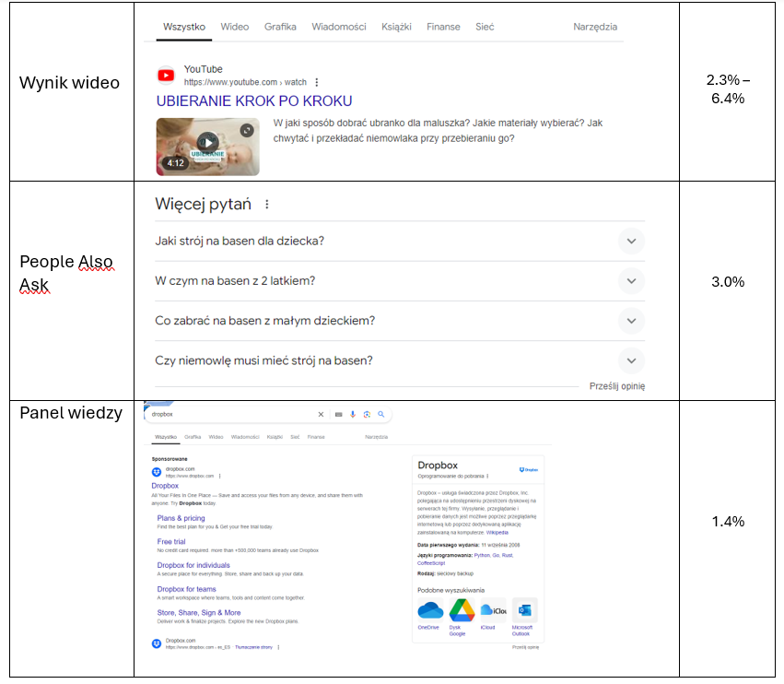Click the OneDrive icon in similar searches
The image size is (784, 684).
coord(430,610)
